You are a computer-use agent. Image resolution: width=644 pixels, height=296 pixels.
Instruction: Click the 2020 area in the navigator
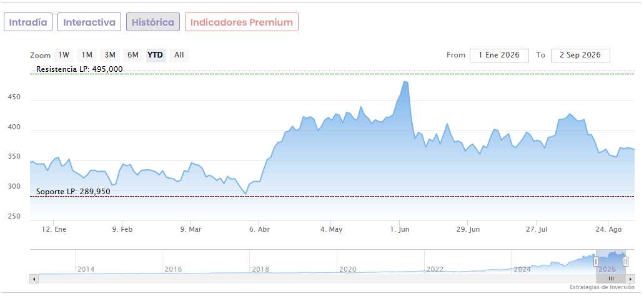point(347,269)
